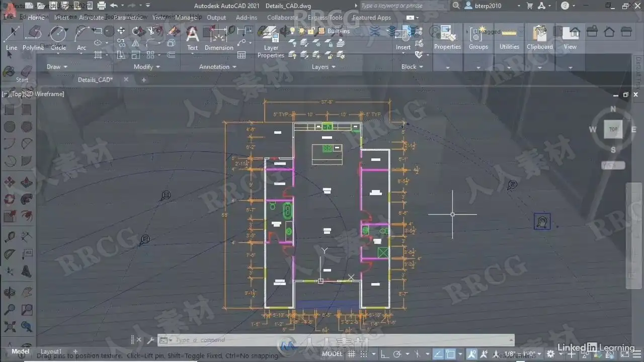Click the Details_CAD* file tab
The width and height of the screenshot is (644, 362).
96,80
